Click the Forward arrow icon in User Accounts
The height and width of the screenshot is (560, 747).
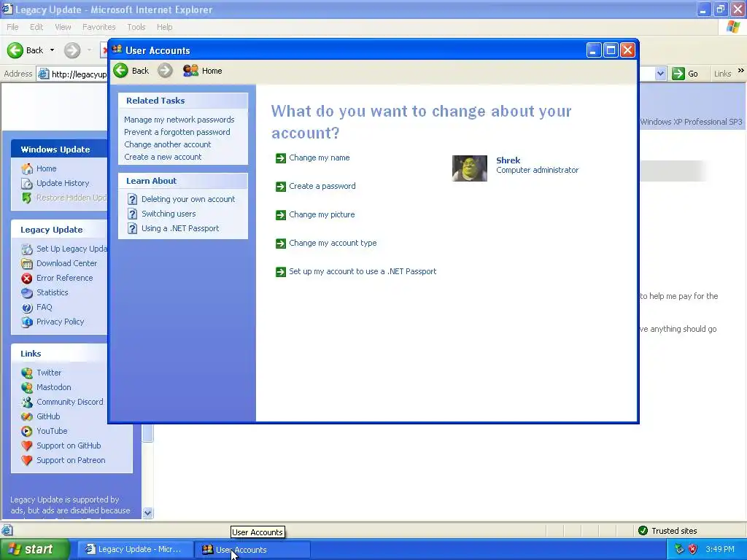165,71
